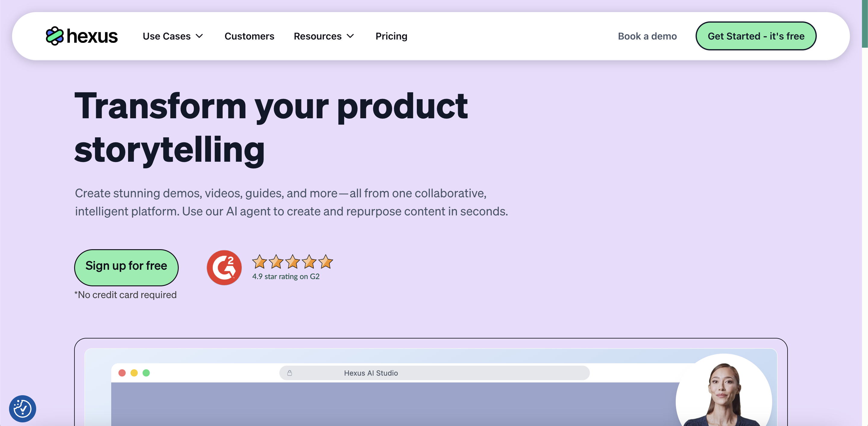Click the yellow window dot in demo preview
868x426 pixels.
pyautogui.click(x=134, y=373)
